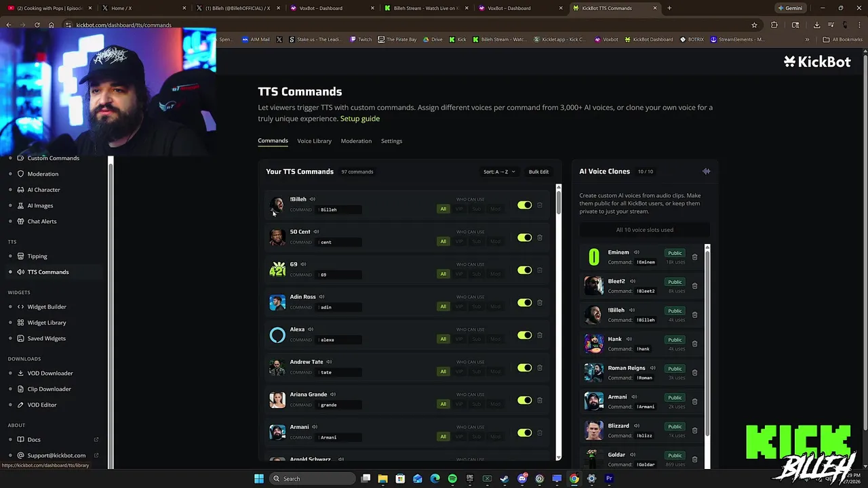Play the Alexa voice preview
Viewport: 868px width, 488px height.
[311, 329]
